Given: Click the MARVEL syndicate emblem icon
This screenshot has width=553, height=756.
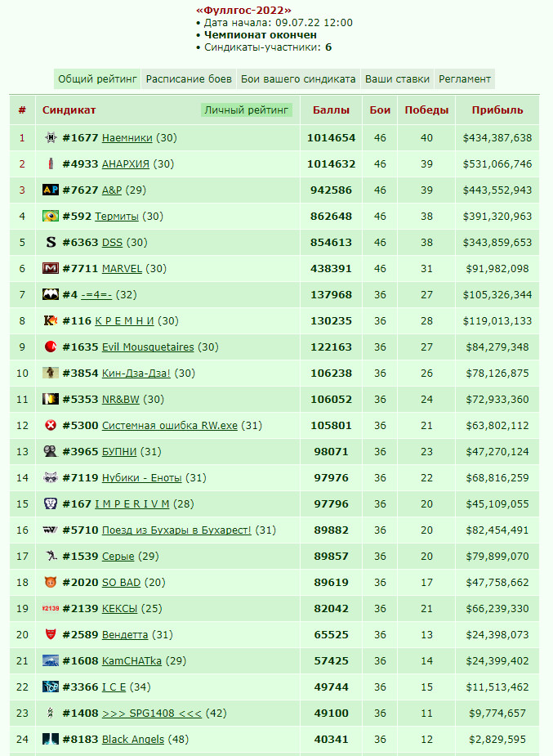Looking at the screenshot, I should coord(51,269).
